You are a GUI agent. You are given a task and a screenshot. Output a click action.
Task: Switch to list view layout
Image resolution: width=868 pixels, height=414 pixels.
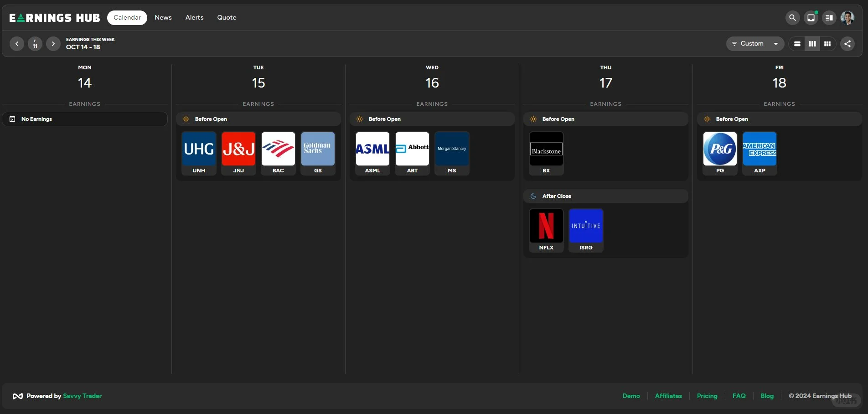[x=797, y=44]
